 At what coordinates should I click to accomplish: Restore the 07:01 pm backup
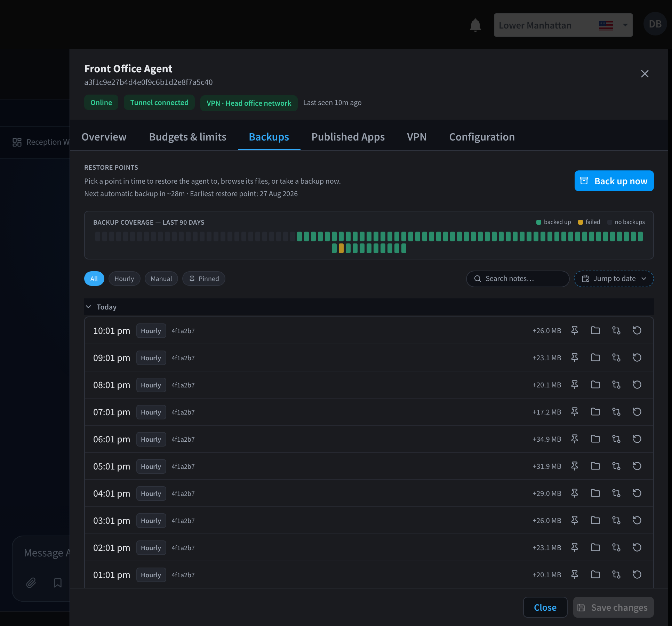coord(637,412)
